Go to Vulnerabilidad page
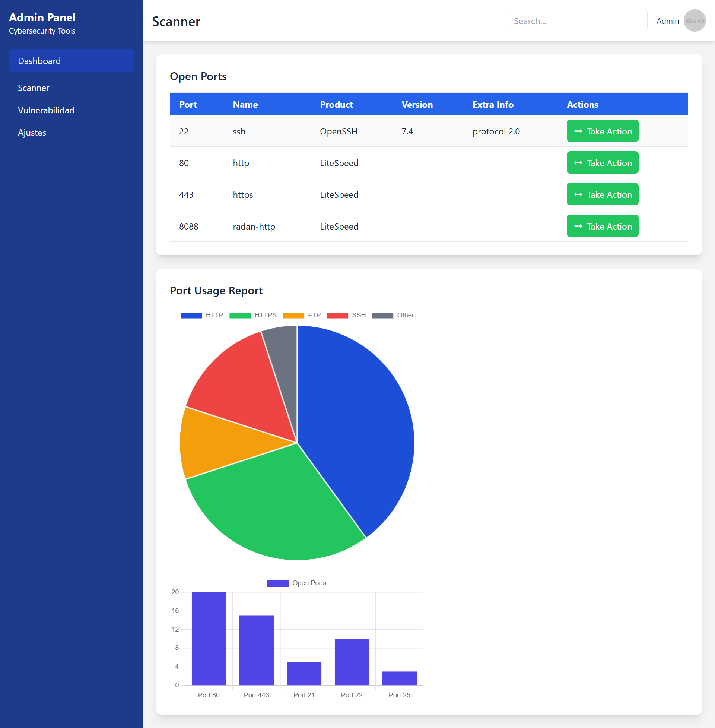The image size is (715, 728). click(46, 110)
